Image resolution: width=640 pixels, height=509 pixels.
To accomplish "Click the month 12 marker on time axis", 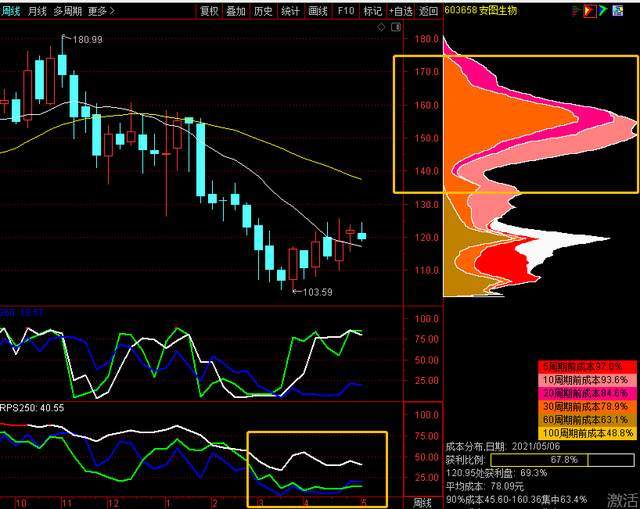I will pos(113,503).
